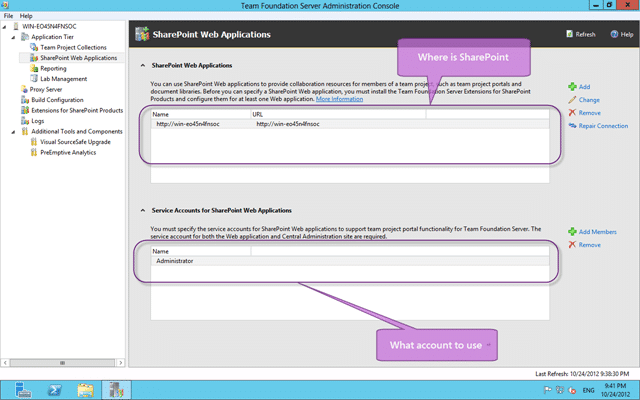This screenshot has width=640, height=400.
Task: Click the green plus Add icon
Action: [572, 87]
